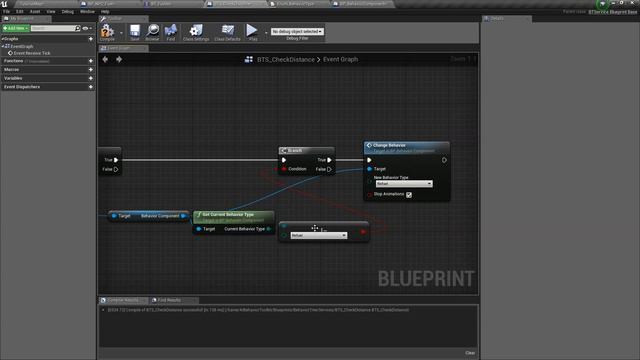This screenshot has width=640, height=360.
Task: Click the Get Current Behavior Type Target pin
Action: tap(199, 229)
